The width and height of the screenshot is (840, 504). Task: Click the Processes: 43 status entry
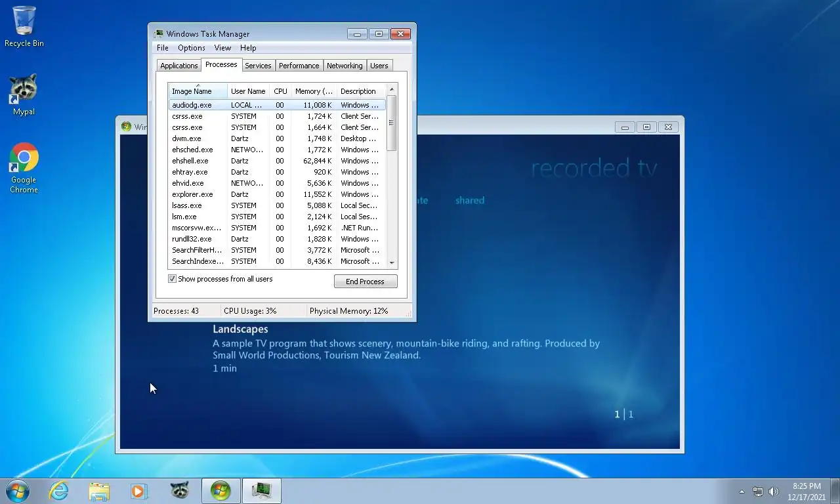click(x=176, y=311)
